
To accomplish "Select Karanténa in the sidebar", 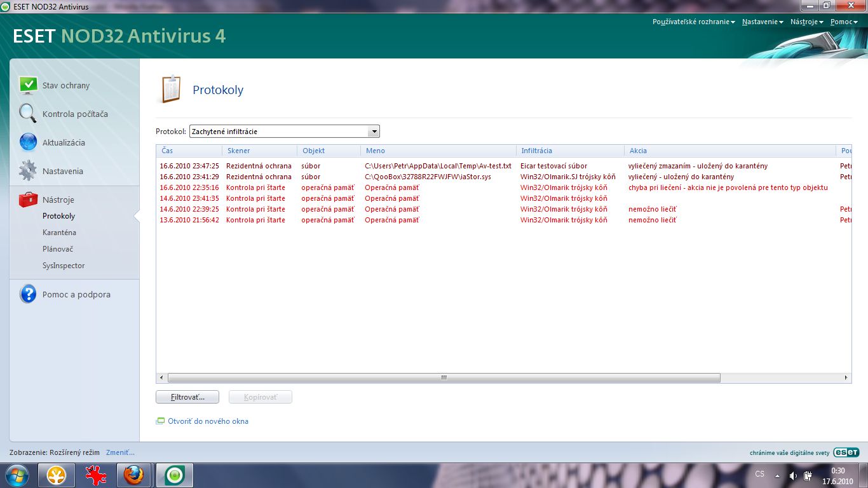I will tap(59, 233).
